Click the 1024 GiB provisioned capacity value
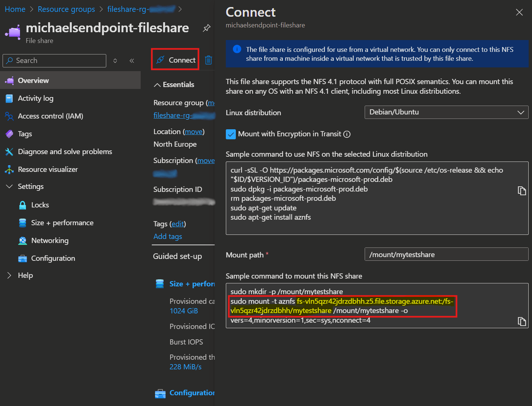 [x=184, y=311]
